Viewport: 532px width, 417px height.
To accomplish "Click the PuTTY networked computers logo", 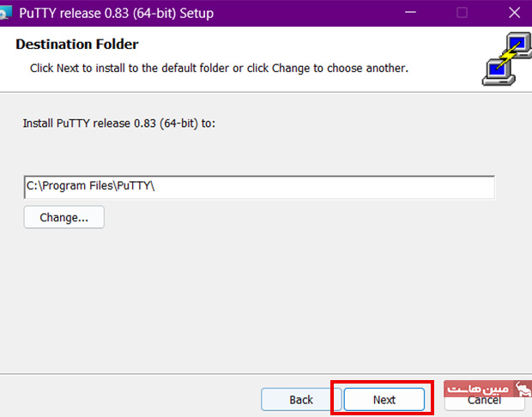I will pos(503,60).
